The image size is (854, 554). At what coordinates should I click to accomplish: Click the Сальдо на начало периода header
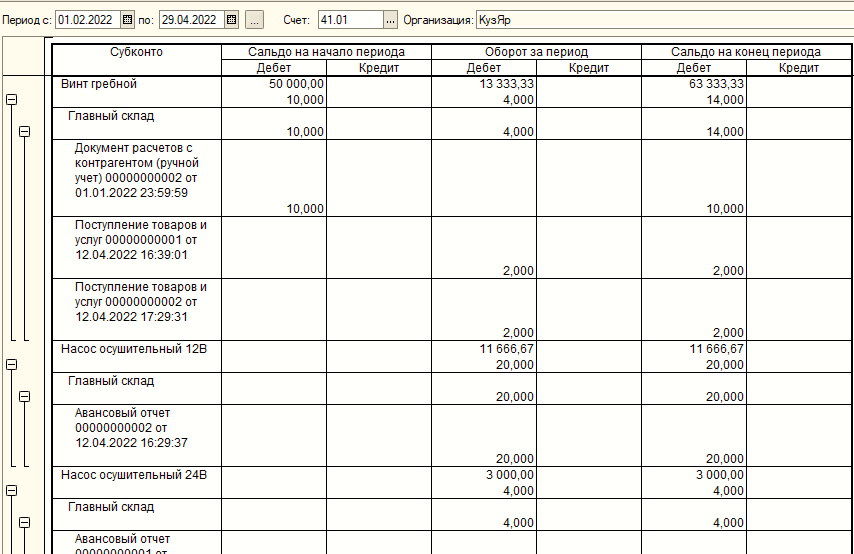coord(326,52)
